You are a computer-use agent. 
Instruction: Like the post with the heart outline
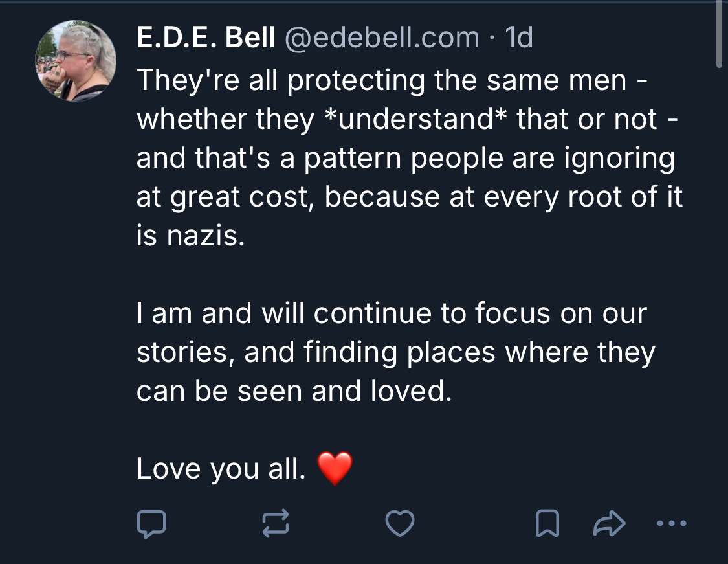tap(400, 523)
